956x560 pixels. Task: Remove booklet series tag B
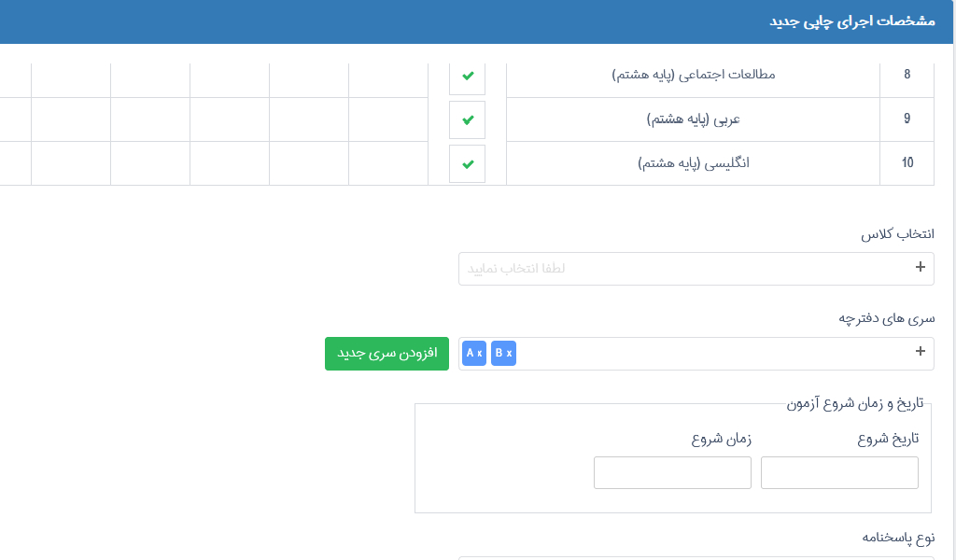point(509,354)
